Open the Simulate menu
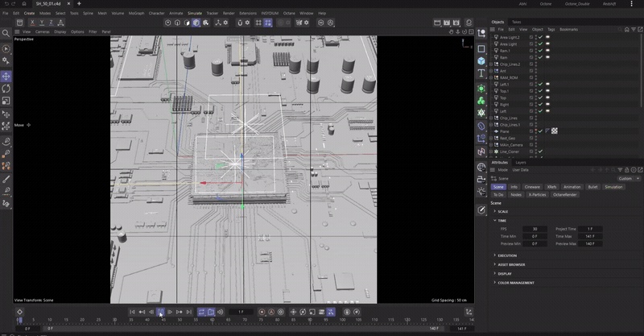 (x=195, y=13)
